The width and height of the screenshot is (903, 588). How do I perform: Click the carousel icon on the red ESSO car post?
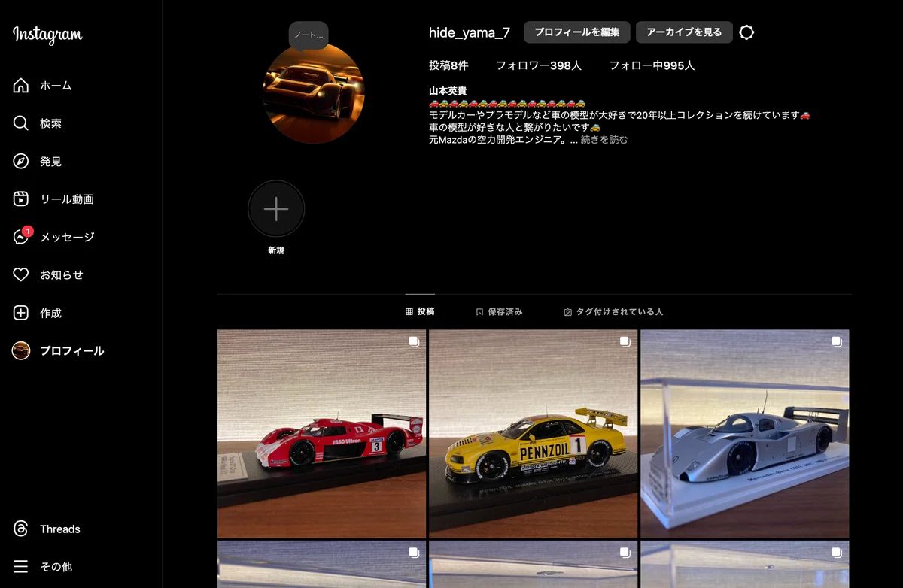(413, 342)
